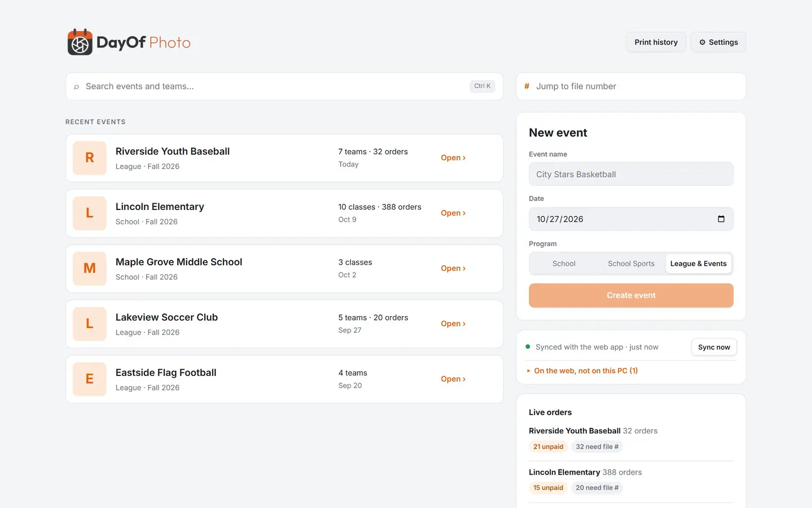Open Settings
Viewport: 812px width, 508px height.
718,42
